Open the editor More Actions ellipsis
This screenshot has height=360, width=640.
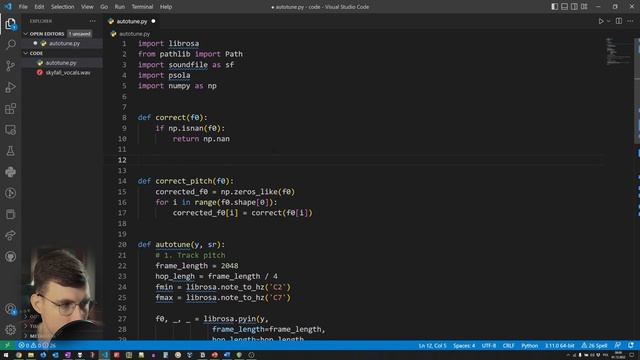[x=630, y=21]
